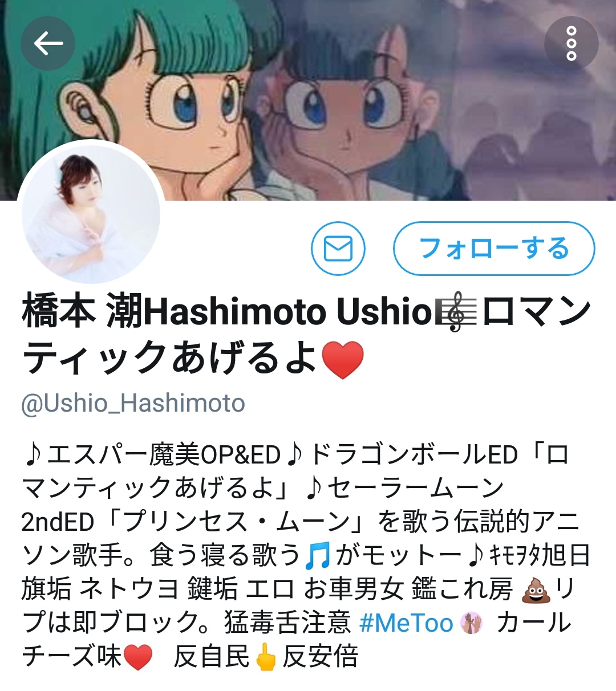The height and width of the screenshot is (691, 616).
Task: Click the red heart after チーズ味
Action: pos(138,657)
